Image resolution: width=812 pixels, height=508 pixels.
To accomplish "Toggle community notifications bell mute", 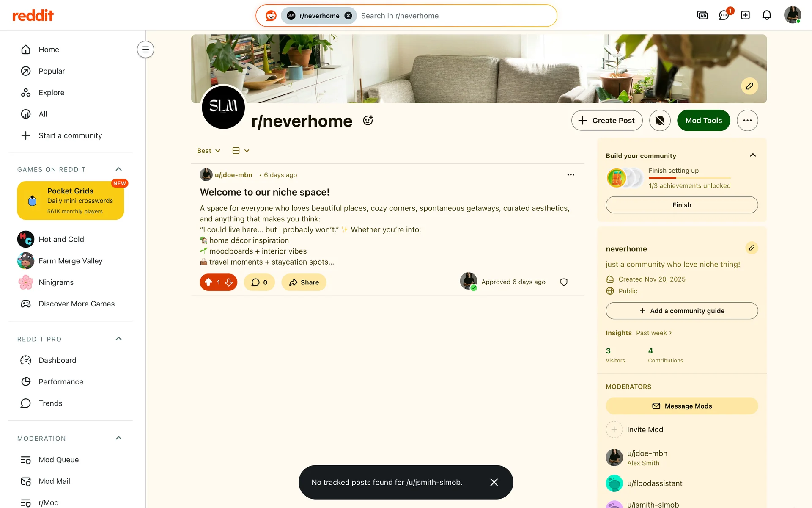I will point(660,121).
